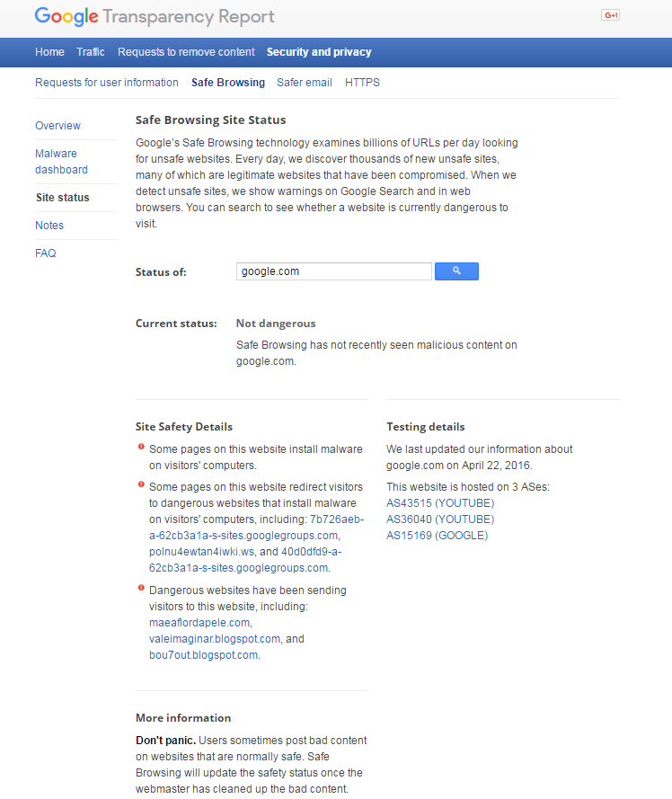The height and width of the screenshot is (799, 672).
Task: Open Requests to remove content section
Action: [x=186, y=52]
